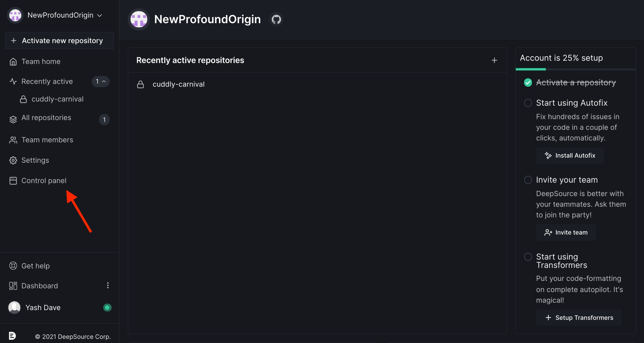Click the Control panel icon
Screen dimensions: 644x343
(13, 181)
